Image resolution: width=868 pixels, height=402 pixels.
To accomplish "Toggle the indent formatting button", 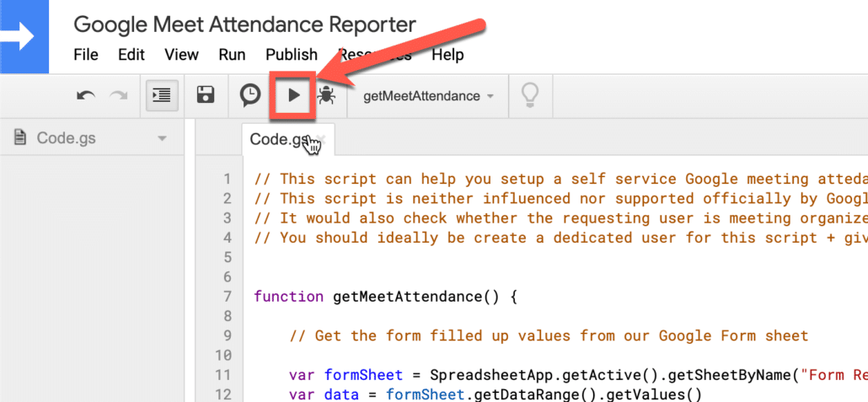I will (162, 96).
